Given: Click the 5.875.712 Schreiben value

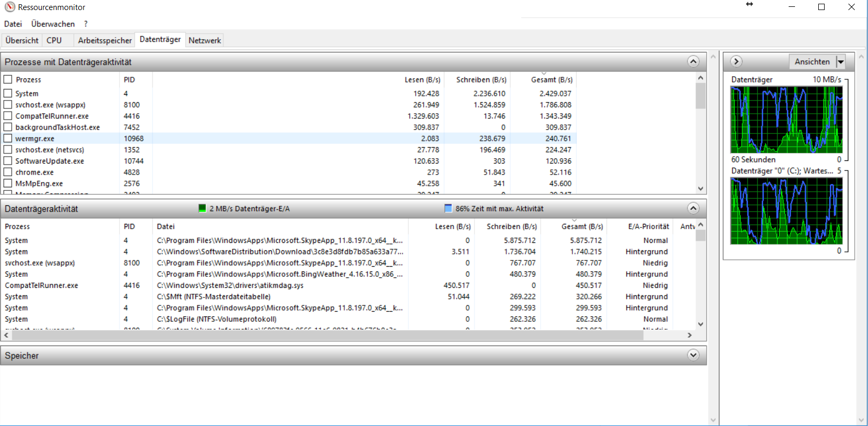Looking at the screenshot, I should pos(519,240).
